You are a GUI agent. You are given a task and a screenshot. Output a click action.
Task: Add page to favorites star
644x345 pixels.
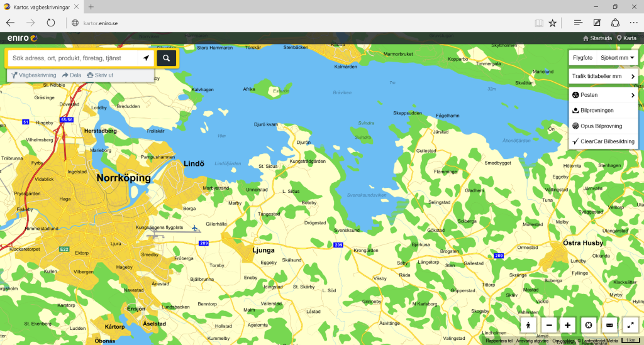click(553, 23)
